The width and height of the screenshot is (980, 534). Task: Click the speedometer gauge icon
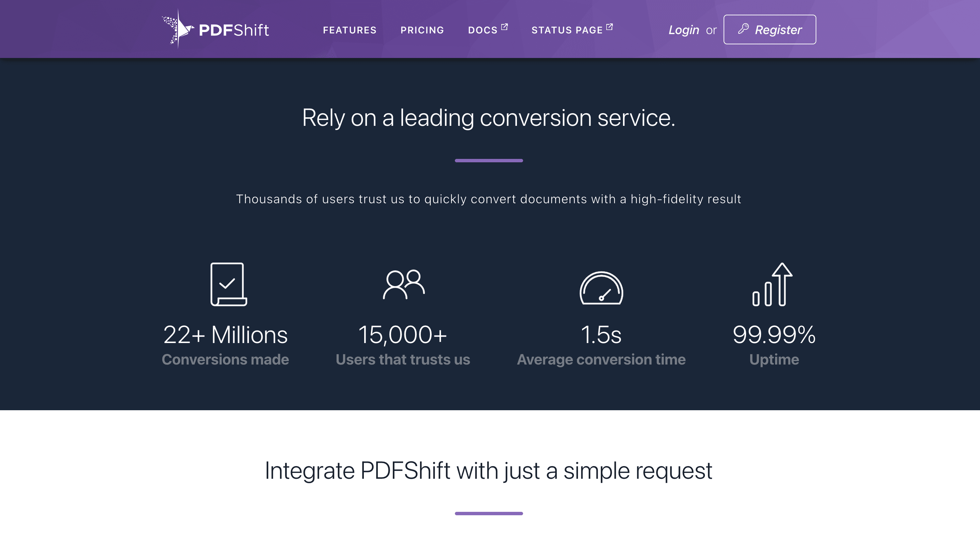[601, 288]
